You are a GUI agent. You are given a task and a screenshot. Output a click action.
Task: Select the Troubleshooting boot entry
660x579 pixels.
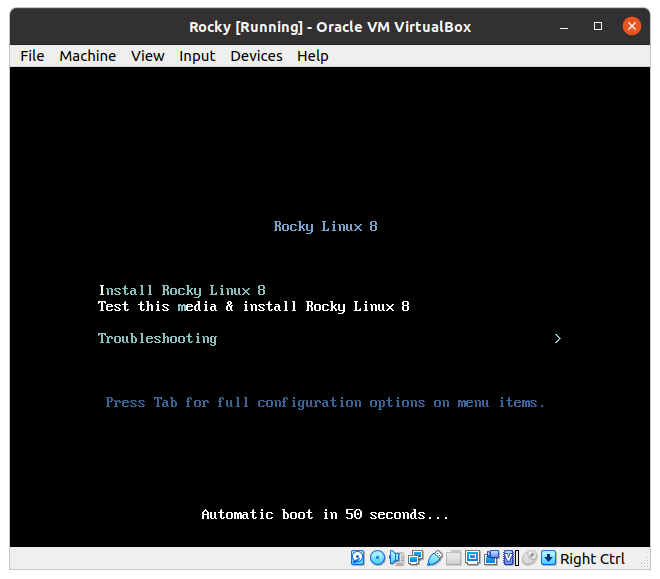157,339
